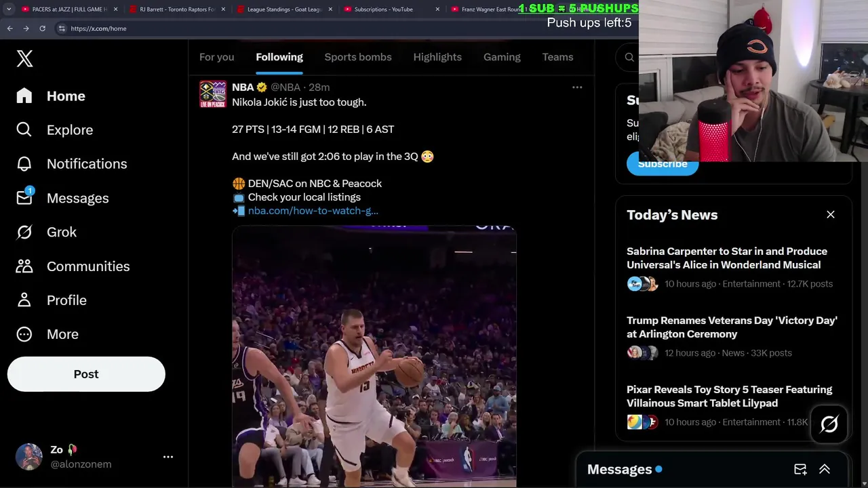Switch to the For you tab
This screenshot has height=488, width=868.
[x=217, y=57]
